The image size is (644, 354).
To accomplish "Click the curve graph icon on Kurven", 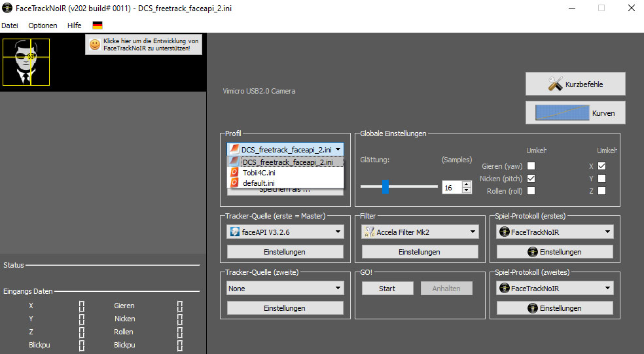I will point(562,113).
